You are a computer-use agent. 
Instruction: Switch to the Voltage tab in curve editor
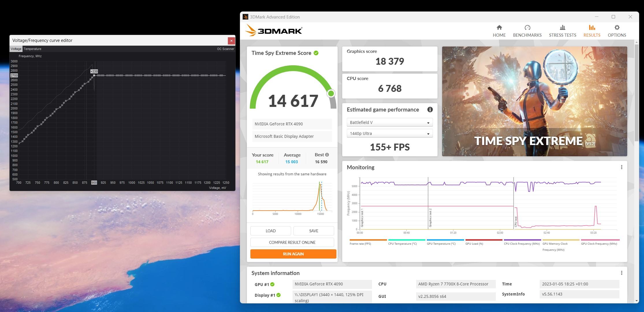tap(16, 49)
